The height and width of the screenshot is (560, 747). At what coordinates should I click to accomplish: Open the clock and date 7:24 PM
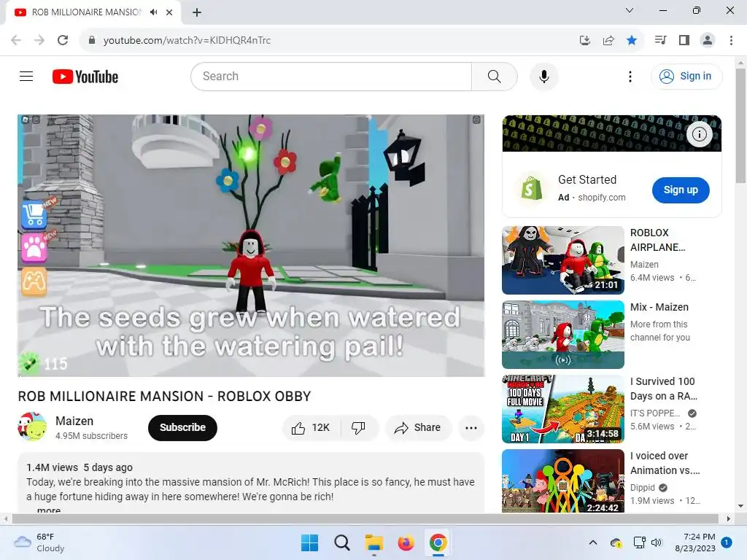tap(695, 542)
